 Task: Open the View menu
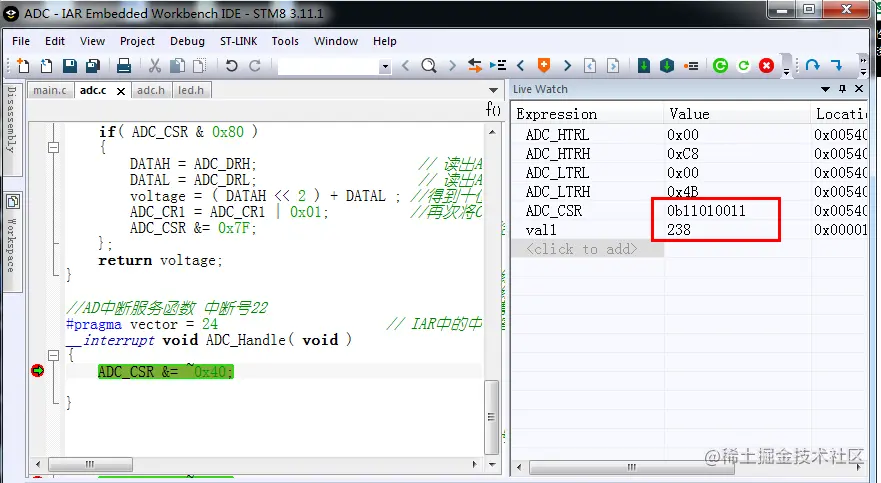92,41
